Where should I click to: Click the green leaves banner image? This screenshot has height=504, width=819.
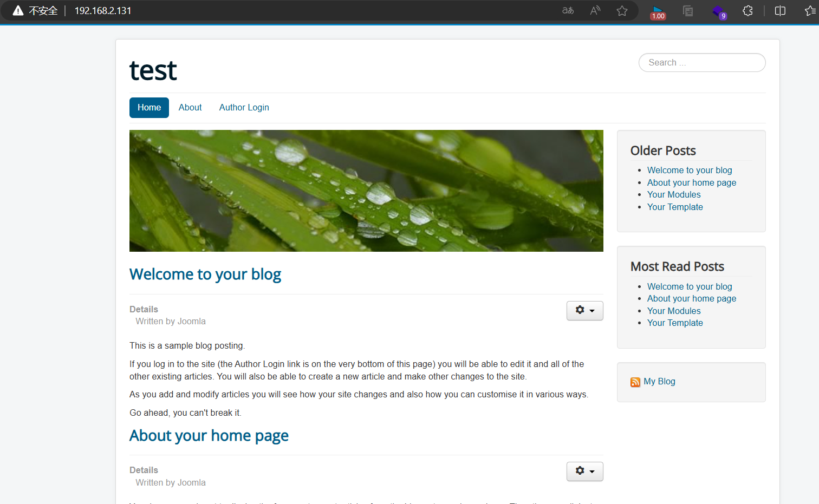[366, 191]
